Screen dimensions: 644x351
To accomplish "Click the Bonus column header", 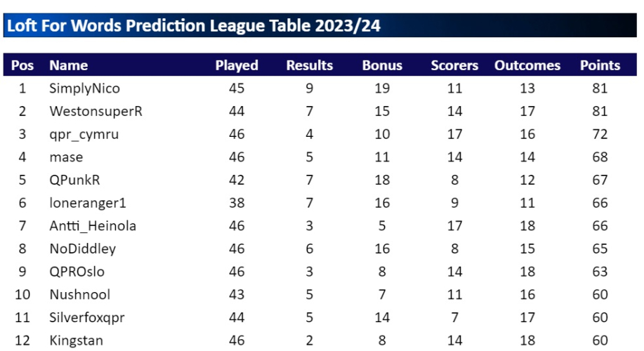I will 382,65.
